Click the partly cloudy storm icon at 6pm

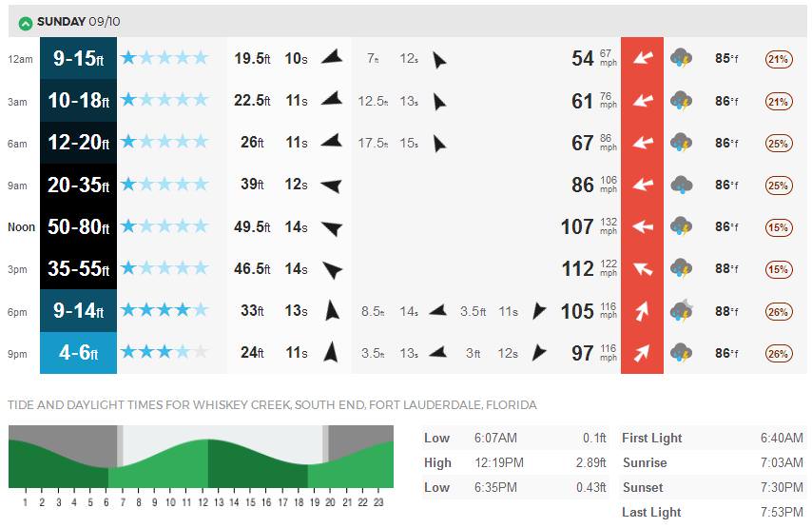682,311
